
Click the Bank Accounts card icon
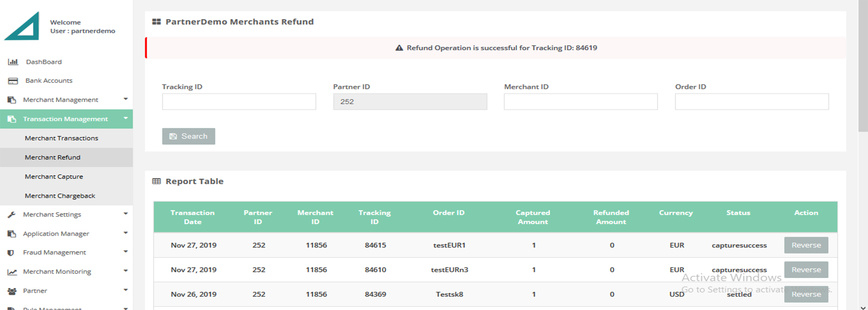point(13,81)
